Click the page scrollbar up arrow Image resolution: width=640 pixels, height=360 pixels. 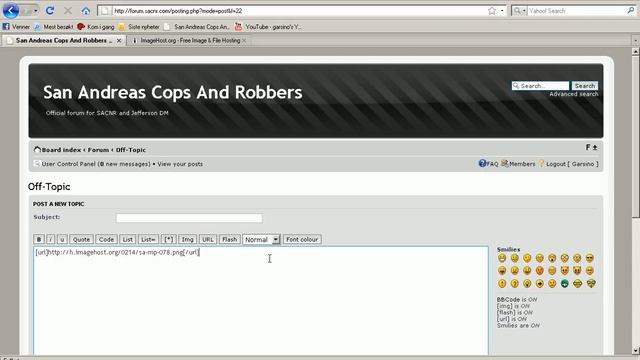(x=635, y=51)
